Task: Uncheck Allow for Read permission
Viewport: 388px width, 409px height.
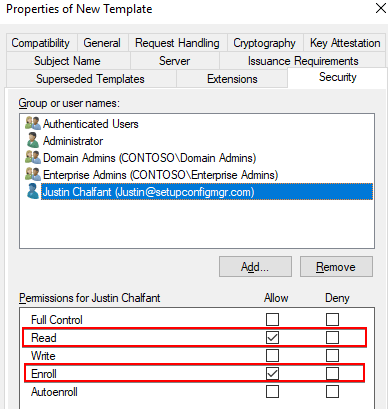Action: click(x=272, y=338)
